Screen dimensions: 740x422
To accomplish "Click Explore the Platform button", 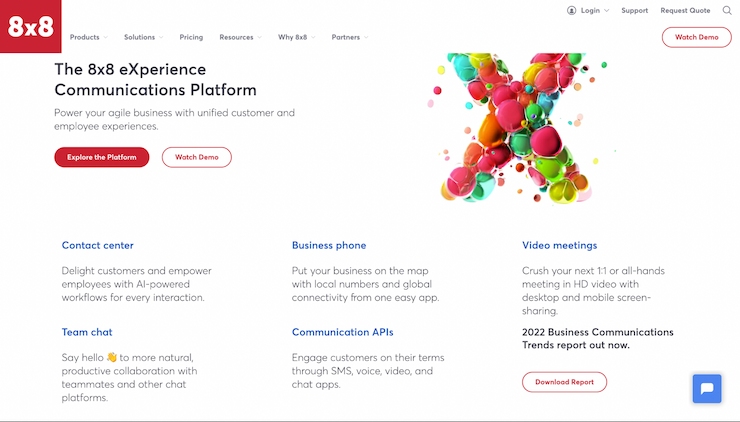I will [101, 157].
